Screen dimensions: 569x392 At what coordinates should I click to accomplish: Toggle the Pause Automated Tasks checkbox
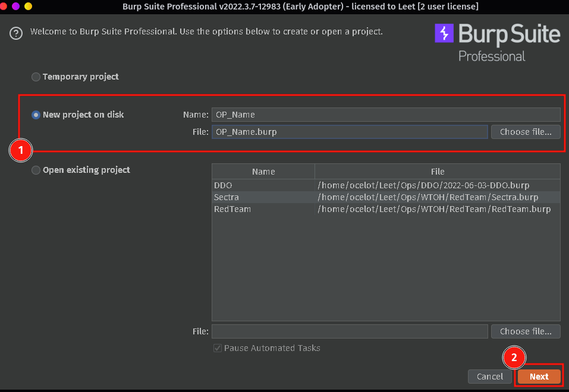coord(218,348)
